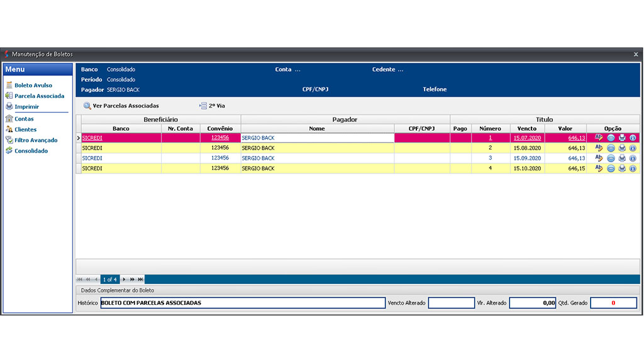This screenshot has width=644, height=362.
Task: Click the Nr. Conta column header
Action: 180,128
